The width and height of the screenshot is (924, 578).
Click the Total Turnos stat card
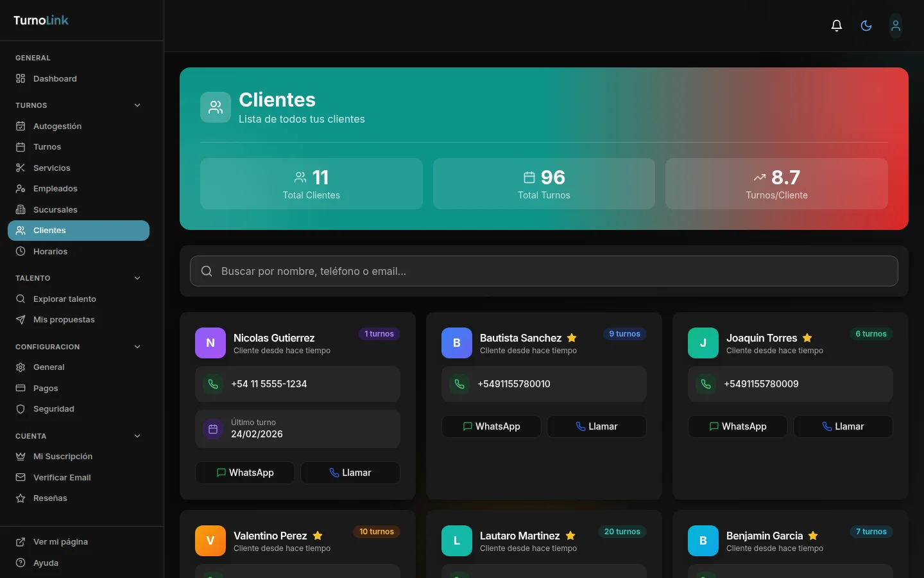(x=543, y=184)
